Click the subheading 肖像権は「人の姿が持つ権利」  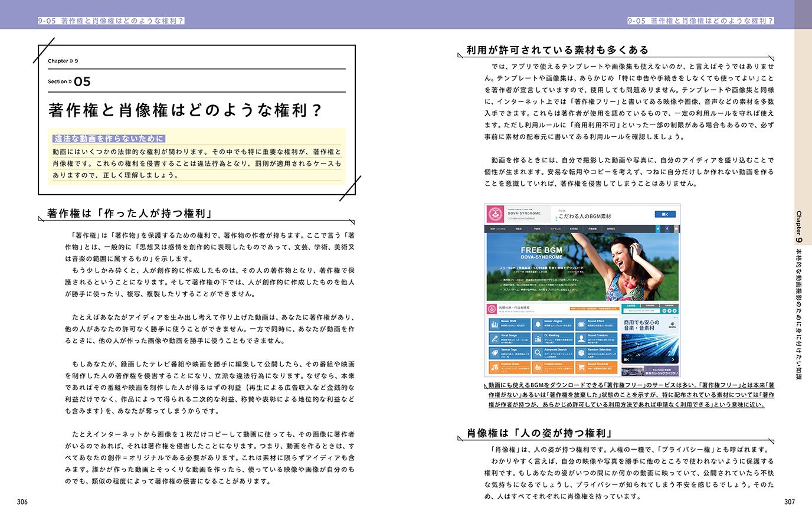pos(539,433)
